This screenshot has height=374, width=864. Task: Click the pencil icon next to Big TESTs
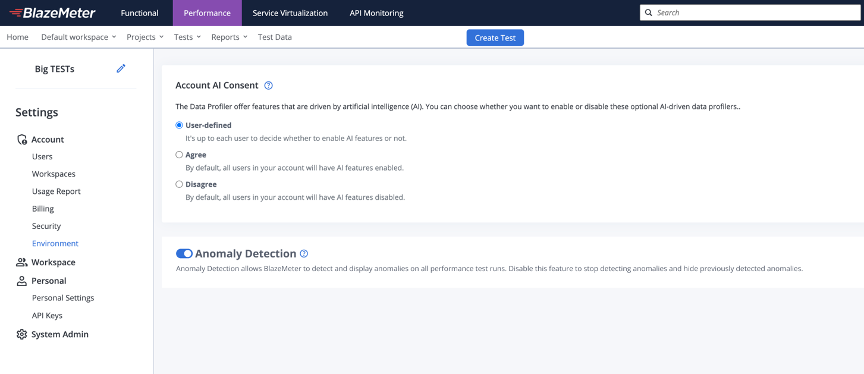[x=121, y=68]
